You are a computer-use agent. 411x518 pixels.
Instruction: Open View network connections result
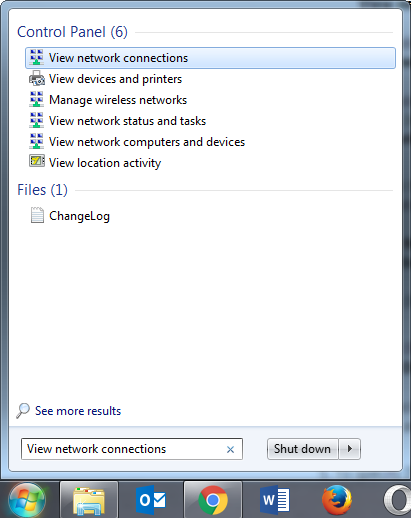click(210, 58)
